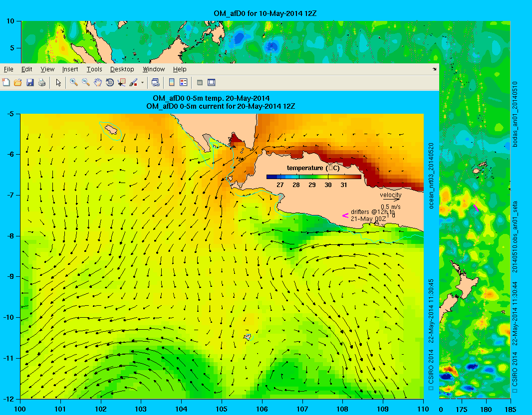Click the Link Plot icon
The height and width of the screenshot is (415, 532).
tap(155, 82)
